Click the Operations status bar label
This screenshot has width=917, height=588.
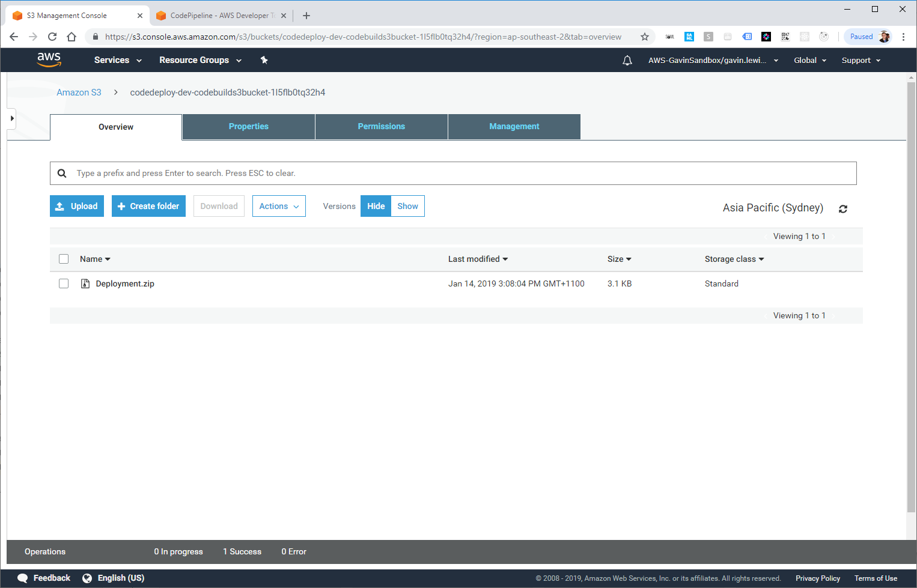pyautogui.click(x=45, y=551)
